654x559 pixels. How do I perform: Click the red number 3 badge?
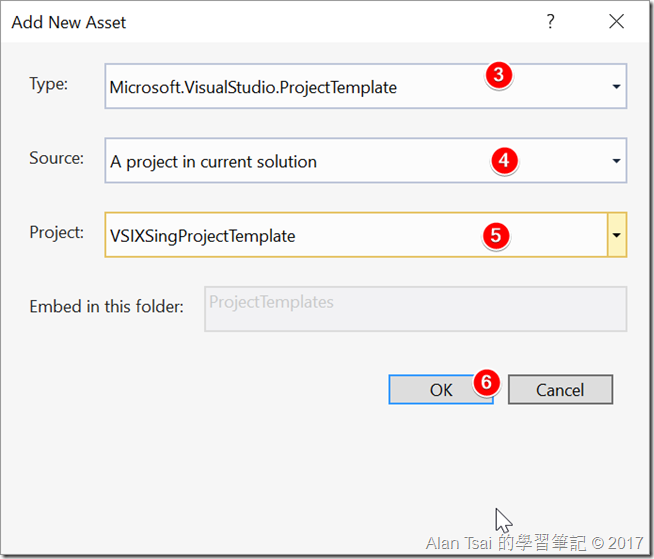(500, 75)
